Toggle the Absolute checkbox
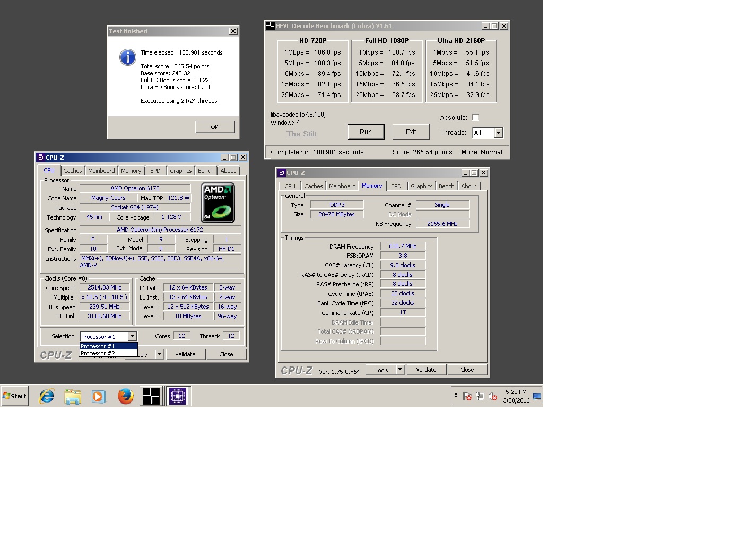Viewport: 747px width, 560px height. coord(475,118)
